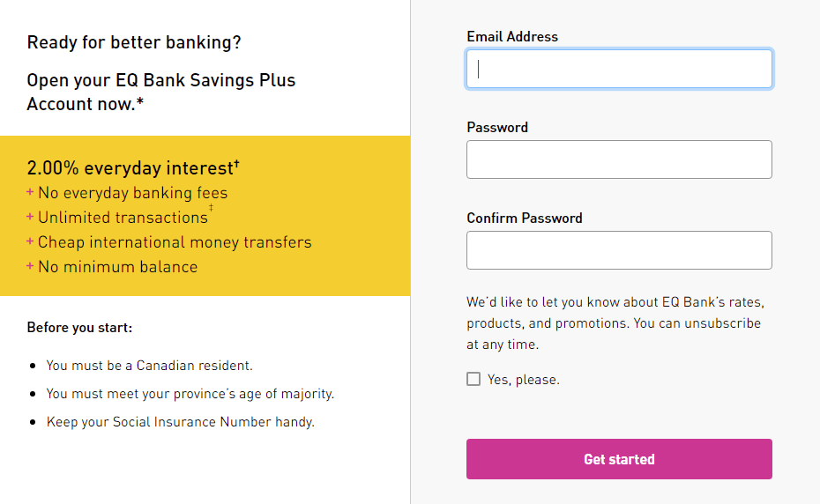Image resolution: width=820 pixels, height=504 pixels.
Task: Click plus icon before Cheap international money transfers
Action: (30, 242)
